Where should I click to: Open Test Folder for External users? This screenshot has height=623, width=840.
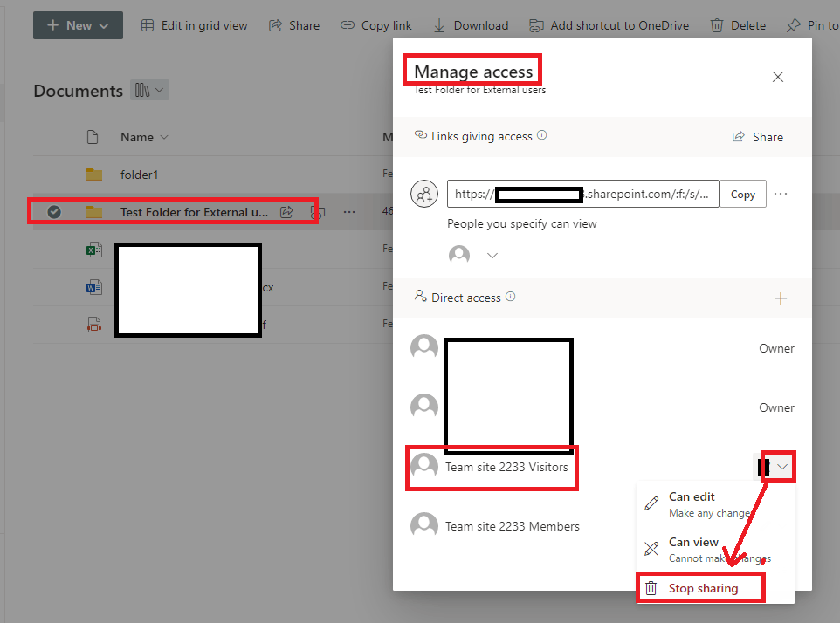click(x=194, y=212)
